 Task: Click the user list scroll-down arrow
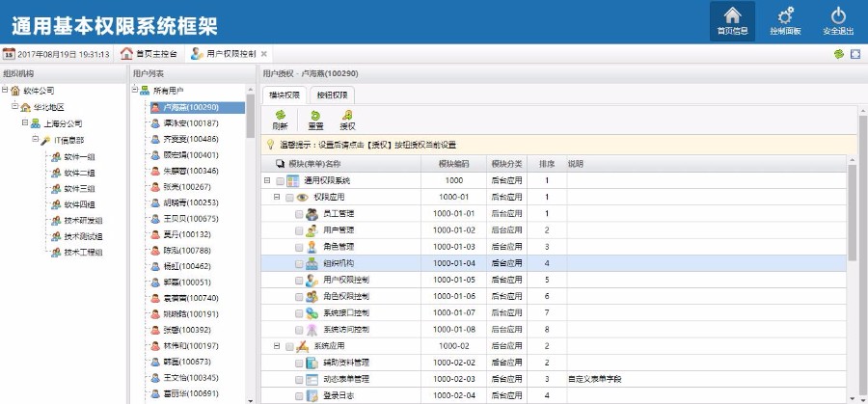(250, 400)
